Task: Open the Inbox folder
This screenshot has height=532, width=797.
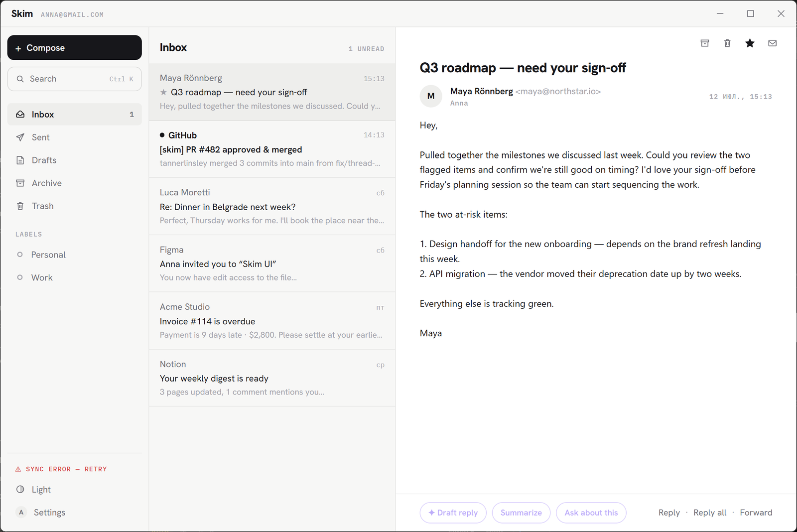Action: [75, 114]
